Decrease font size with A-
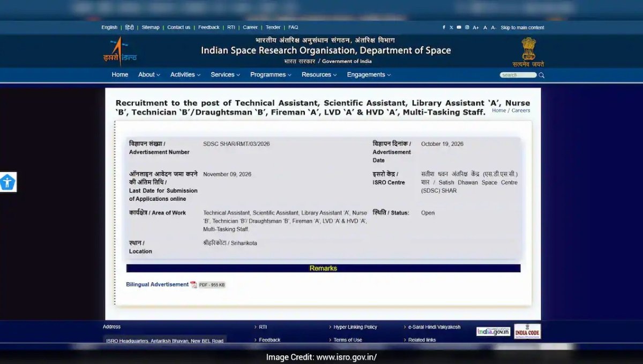The height and width of the screenshot is (364, 643). [x=494, y=27]
